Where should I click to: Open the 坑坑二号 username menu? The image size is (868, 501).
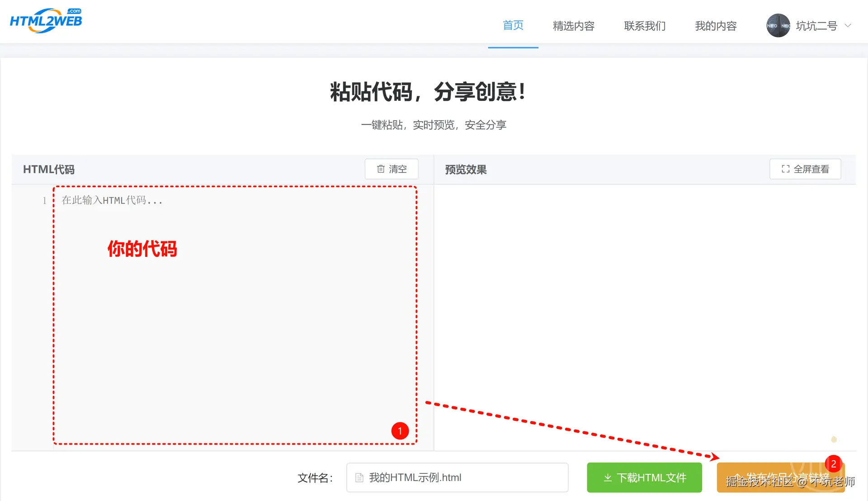click(816, 26)
